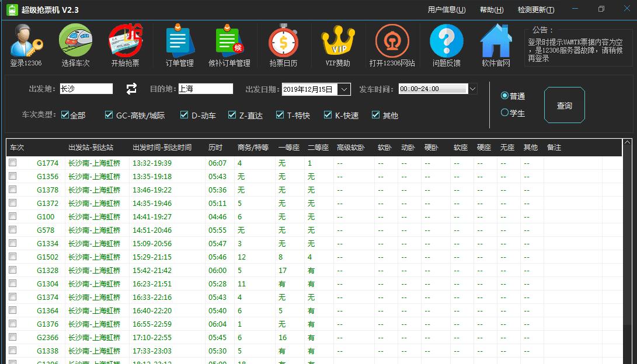This screenshot has width=637, height=364.
Task: Open the 帮助(H) menu
Action: [x=492, y=10]
